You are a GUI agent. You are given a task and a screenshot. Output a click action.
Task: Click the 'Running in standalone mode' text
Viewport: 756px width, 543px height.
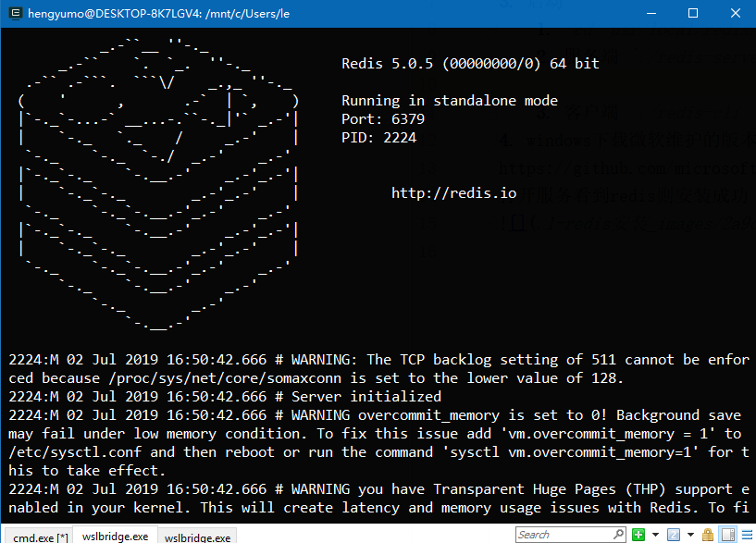[450, 101]
